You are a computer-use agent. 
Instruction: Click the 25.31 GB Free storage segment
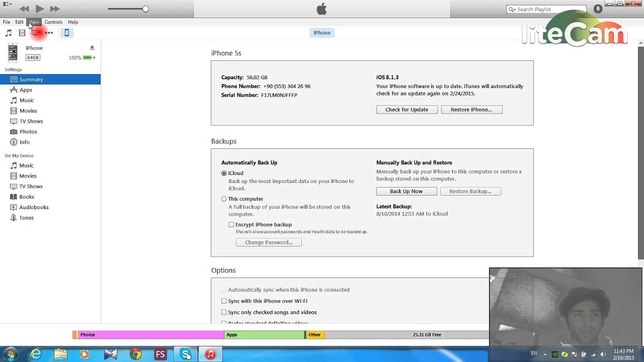tap(407, 335)
